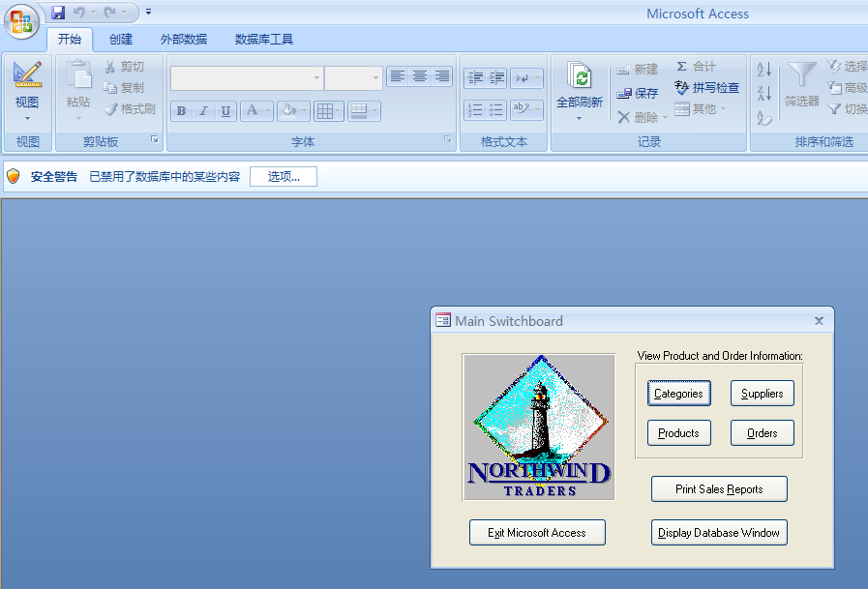868x589 pixels.
Task: Open Customize Quick Access Toolbar arrow
Action: [148, 12]
